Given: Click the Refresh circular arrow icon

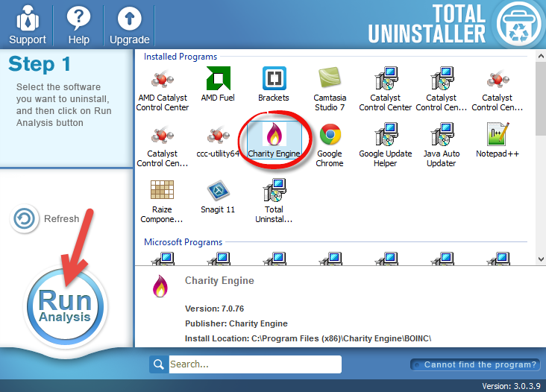Looking at the screenshot, I should coord(24,219).
